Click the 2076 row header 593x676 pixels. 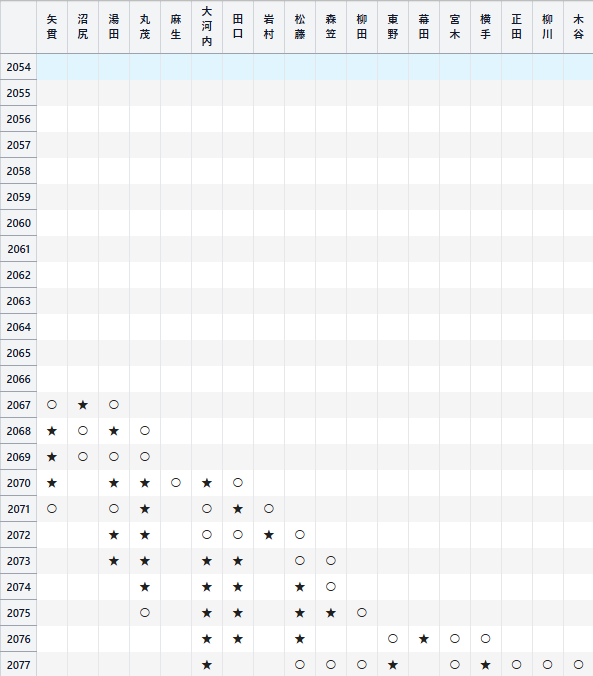(x=19, y=639)
